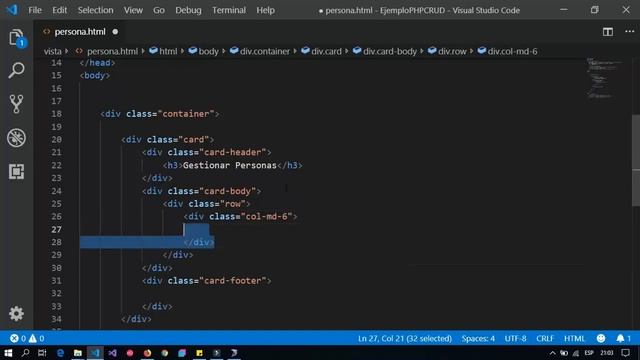Click the warnings count in status bar
Screen dimensions: 640x360
[x=36, y=338]
